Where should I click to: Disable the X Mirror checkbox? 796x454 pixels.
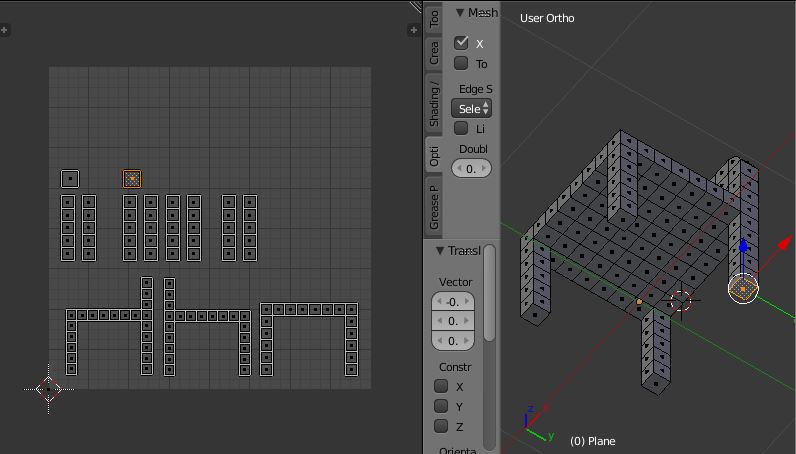461,43
